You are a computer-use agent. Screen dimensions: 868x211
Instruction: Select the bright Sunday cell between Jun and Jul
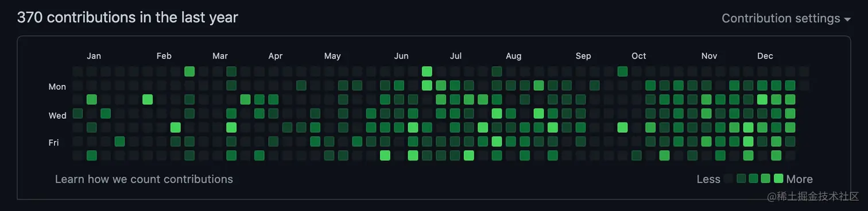(x=427, y=71)
